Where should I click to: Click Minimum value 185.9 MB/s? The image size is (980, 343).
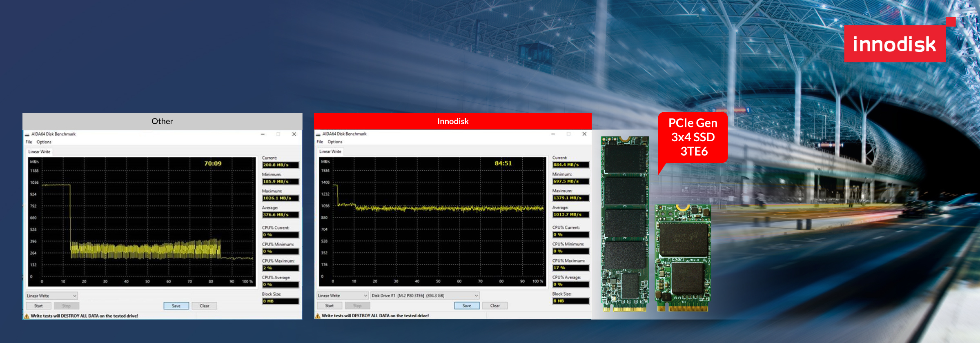point(280,182)
